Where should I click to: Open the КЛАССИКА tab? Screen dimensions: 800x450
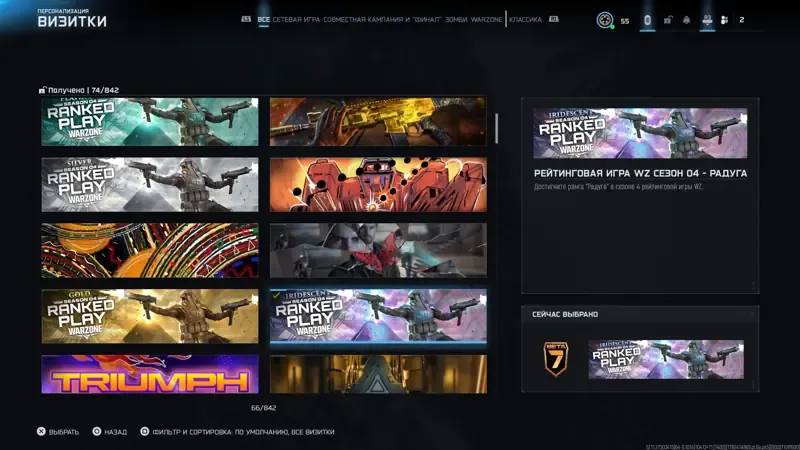[525, 20]
